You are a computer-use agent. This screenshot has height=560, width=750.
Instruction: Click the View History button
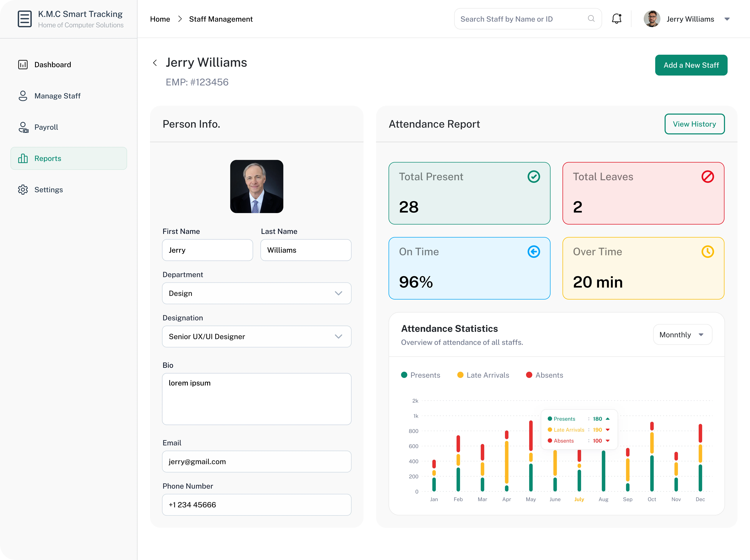pos(694,124)
